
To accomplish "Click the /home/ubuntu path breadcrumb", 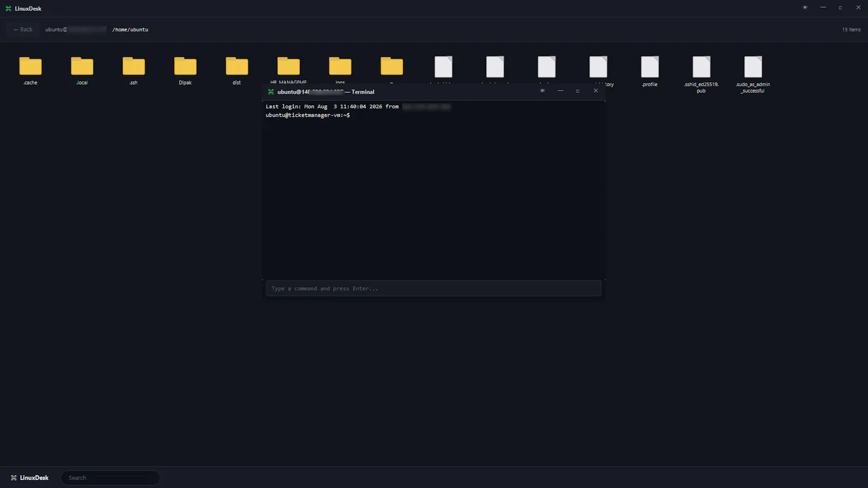I will point(130,30).
